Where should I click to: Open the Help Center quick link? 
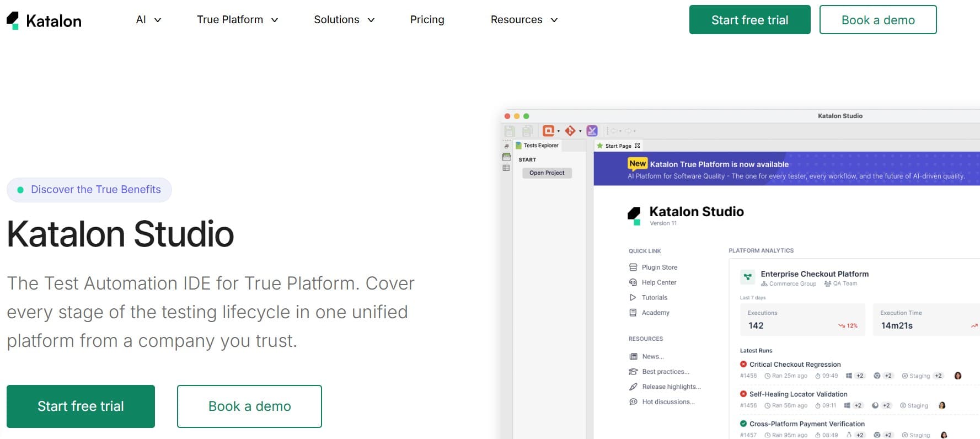(659, 282)
